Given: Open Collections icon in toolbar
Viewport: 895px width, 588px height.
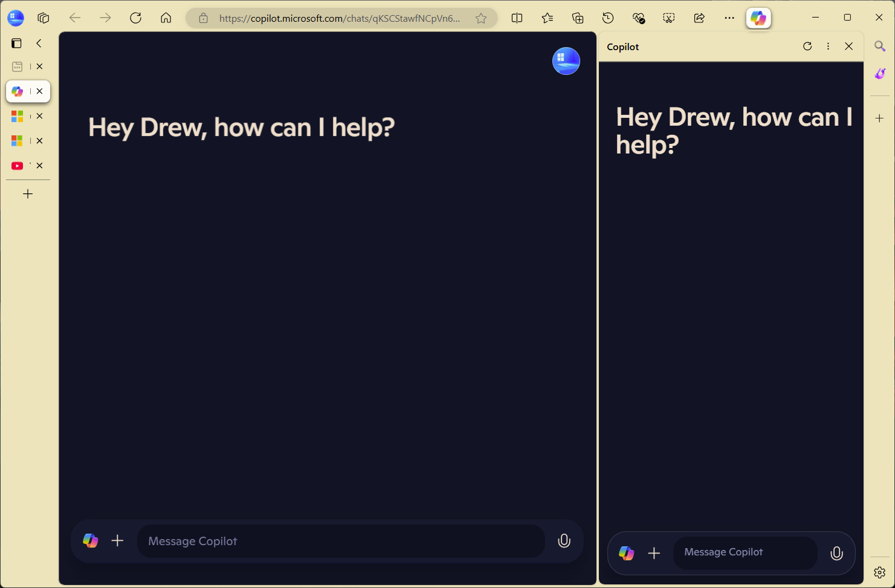Looking at the screenshot, I should tap(578, 18).
